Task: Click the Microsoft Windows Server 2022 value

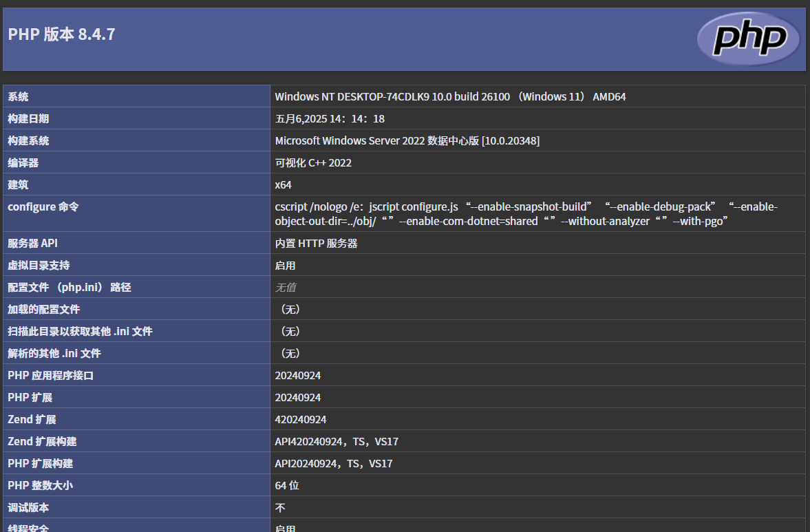Action: (407, 140)
